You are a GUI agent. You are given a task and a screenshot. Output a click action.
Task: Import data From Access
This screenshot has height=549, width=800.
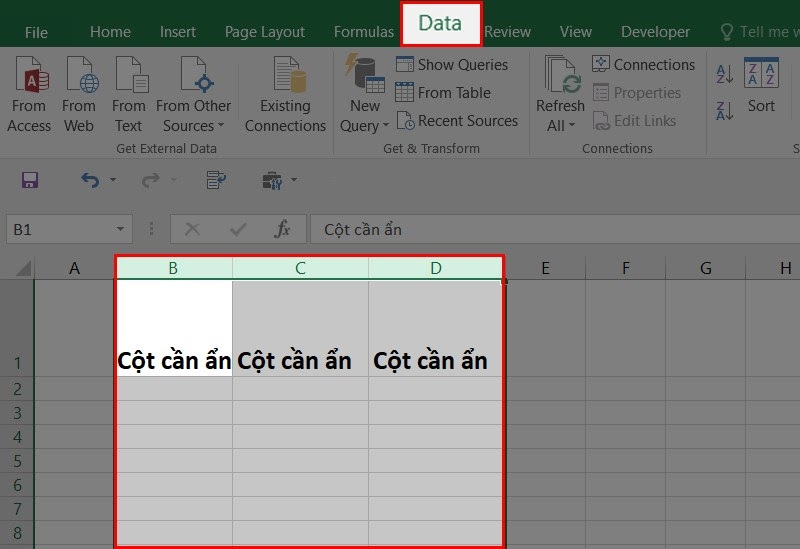(x=29, y=94)
